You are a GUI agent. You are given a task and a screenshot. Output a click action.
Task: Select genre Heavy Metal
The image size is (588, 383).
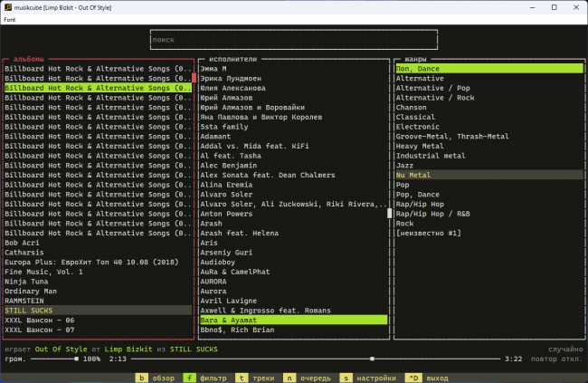[x=489, y=146]
